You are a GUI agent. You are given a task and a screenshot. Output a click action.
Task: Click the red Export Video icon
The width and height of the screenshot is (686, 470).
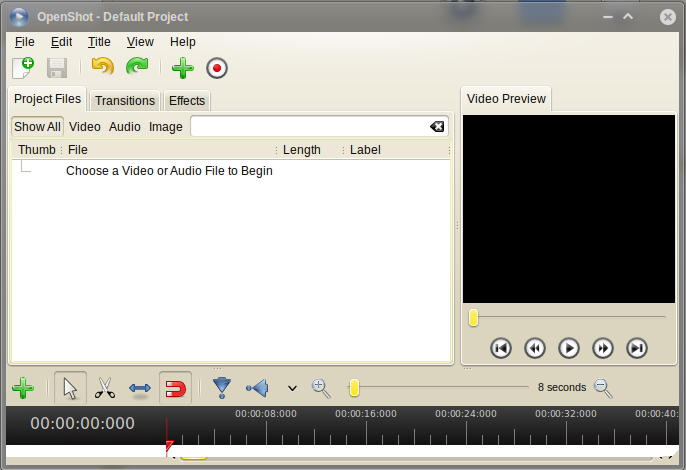point(217,68)
